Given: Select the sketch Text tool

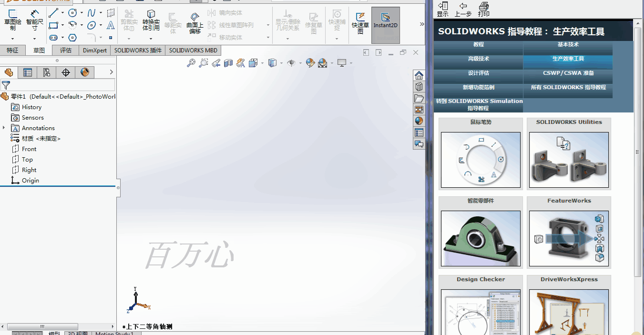Looking at the screenshot, I should click(x=111, y=25).
